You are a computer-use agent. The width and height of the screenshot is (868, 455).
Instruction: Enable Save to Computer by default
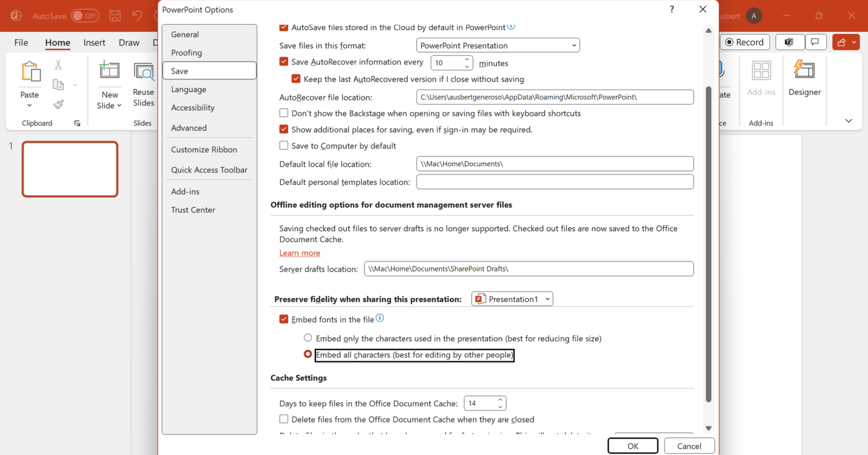pyautogui.click(x=284, y=145)
